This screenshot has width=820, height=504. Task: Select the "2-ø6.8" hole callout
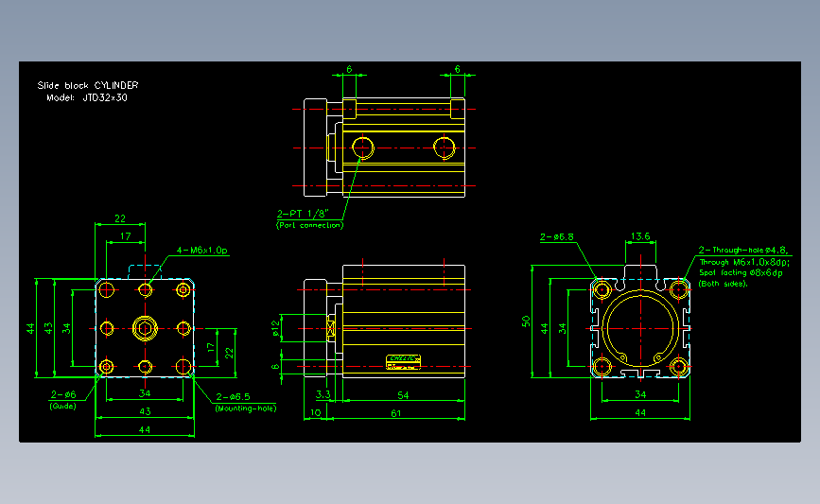click(556, 236)
